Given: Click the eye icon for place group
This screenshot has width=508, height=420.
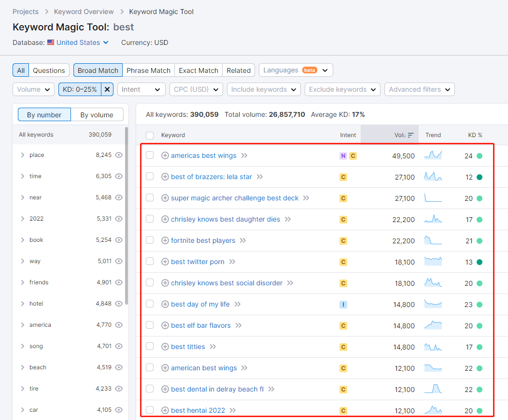Looking at the screenshot, I should [119, 155].
